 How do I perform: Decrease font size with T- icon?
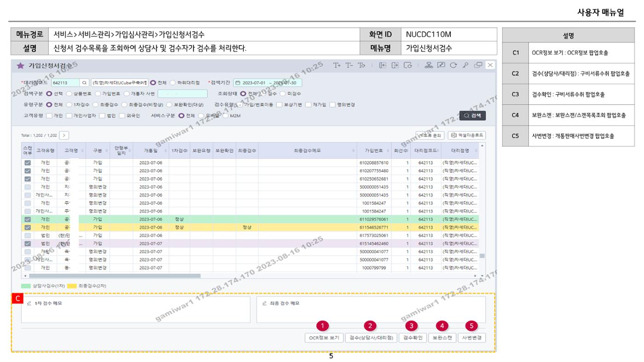[349, 65]
